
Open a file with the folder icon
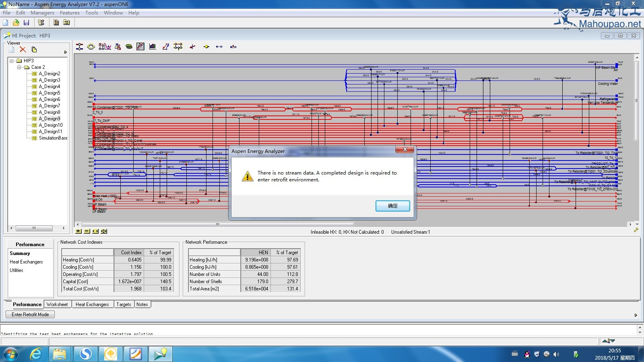point(16,23)
